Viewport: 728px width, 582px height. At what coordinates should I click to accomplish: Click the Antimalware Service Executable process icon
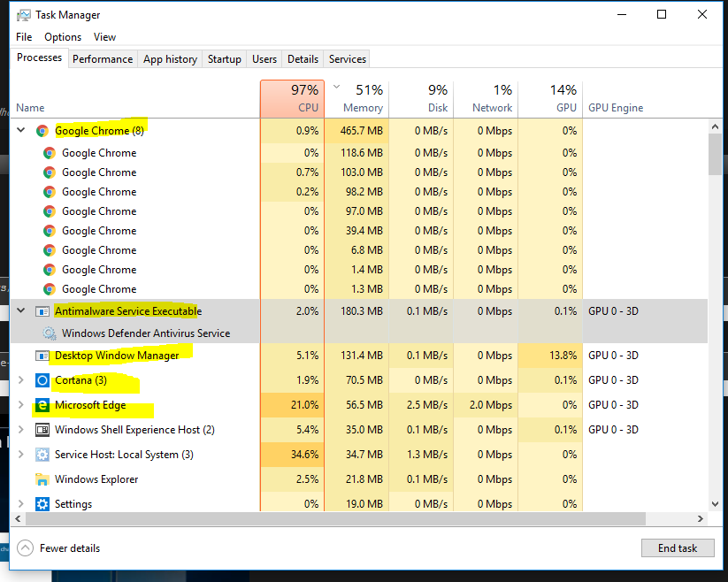42,311
